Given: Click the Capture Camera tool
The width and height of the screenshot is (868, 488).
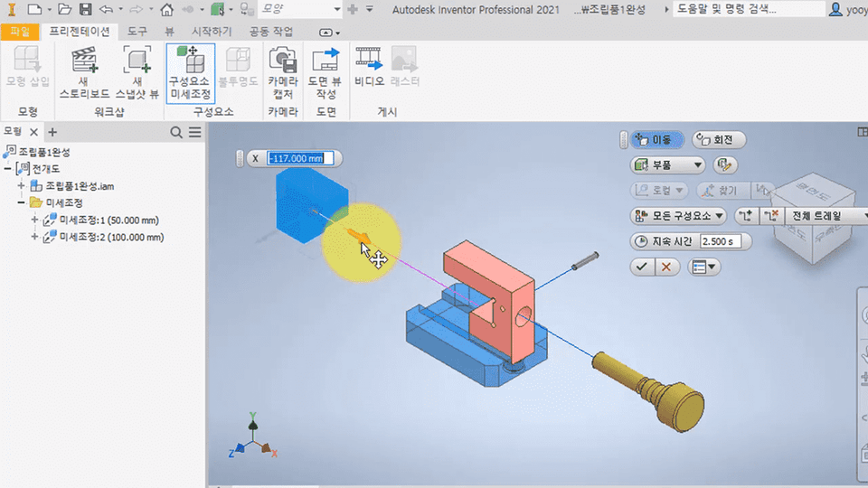Looking at the screenshot, I should click(283, 73).
